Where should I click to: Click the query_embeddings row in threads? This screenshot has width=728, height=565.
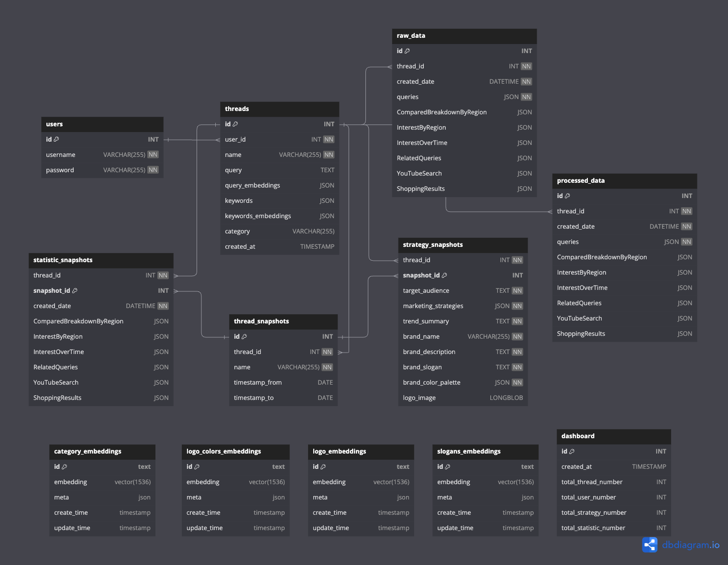point(280,186)
